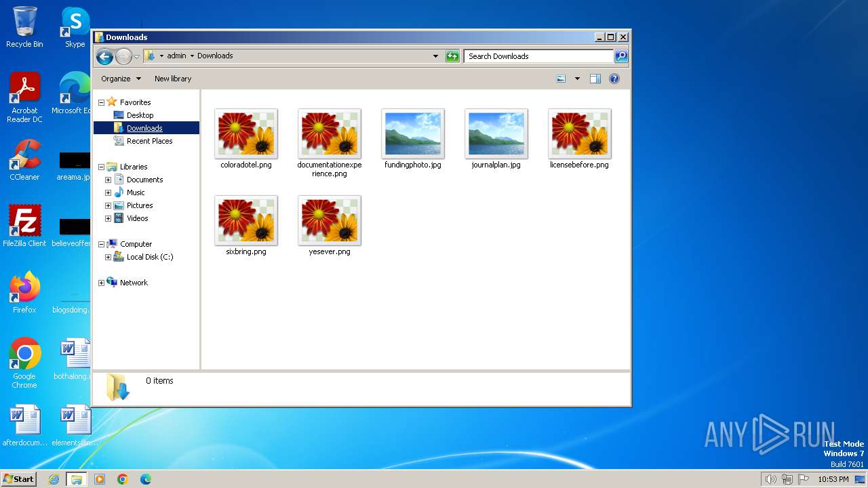The width and height of the screenshot is (868, 488).
Task: Open Explorer help icon
Action: pos(614,79)
